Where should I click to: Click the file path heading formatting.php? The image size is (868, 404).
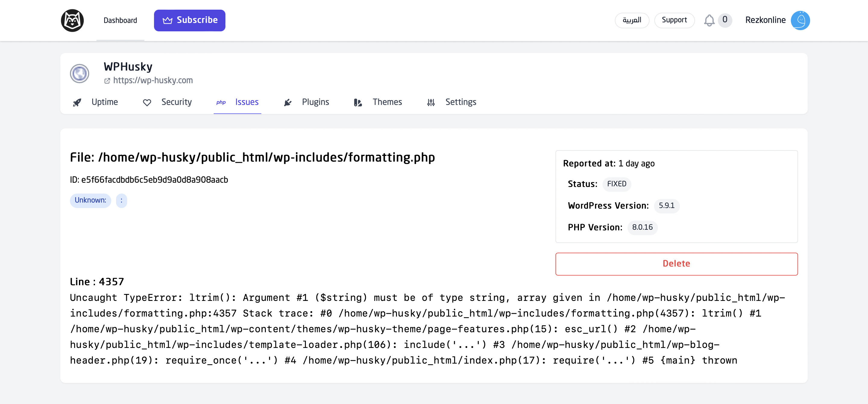click(x=252, y=157)
